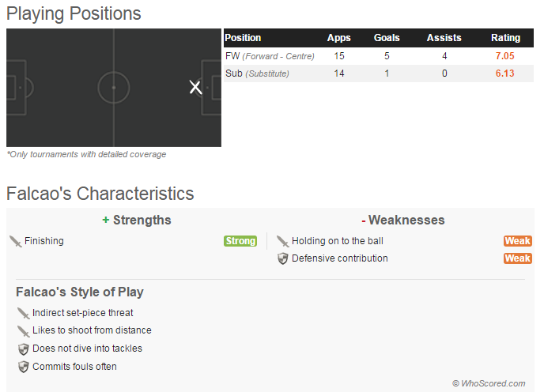Click the sword icon for Likes to shoot from distance

click(x=23, y=330)
